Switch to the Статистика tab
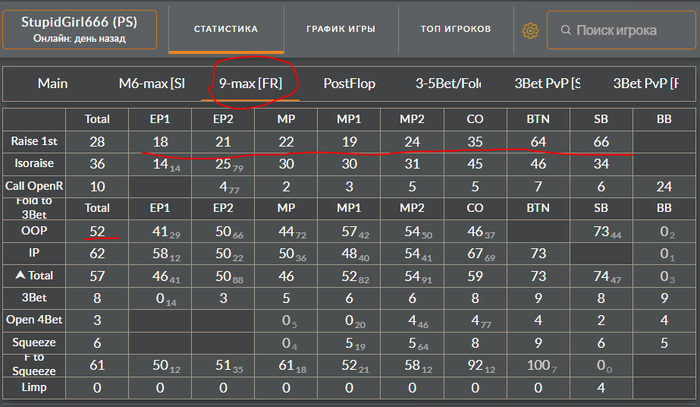The width and height of the screenshot is (700, 407). click(x=226, y=29)
